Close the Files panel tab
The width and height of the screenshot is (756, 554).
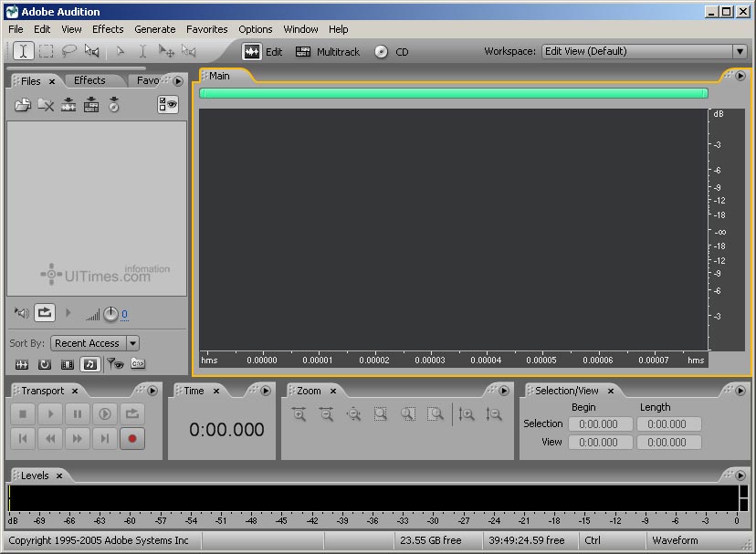52,81
